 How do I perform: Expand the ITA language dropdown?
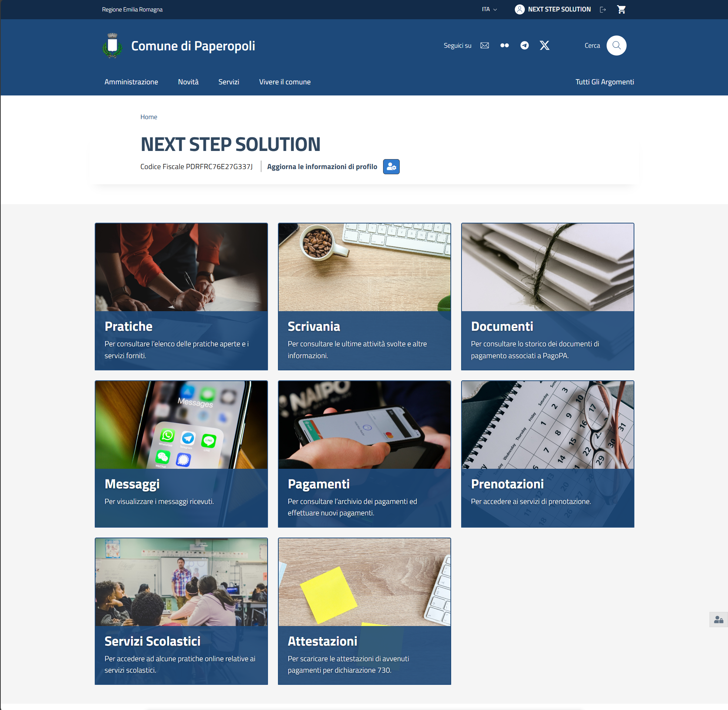(489, 9)
